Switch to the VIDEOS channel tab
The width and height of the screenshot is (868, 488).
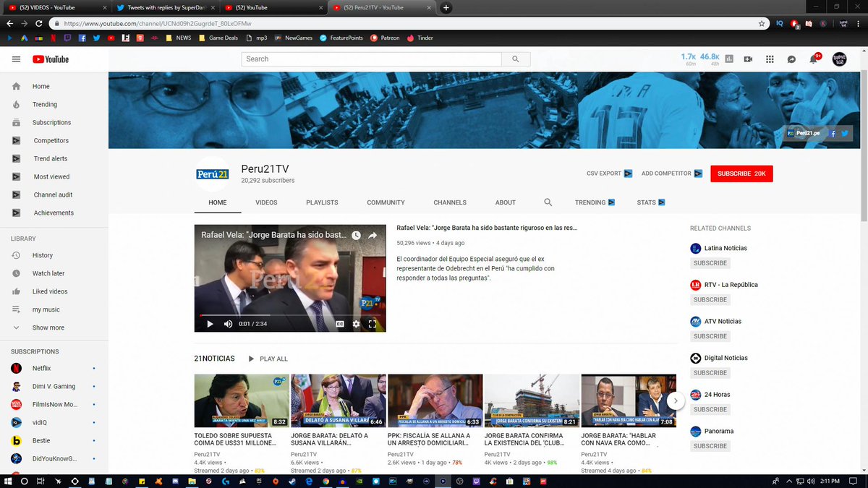[x=266, y=202]
